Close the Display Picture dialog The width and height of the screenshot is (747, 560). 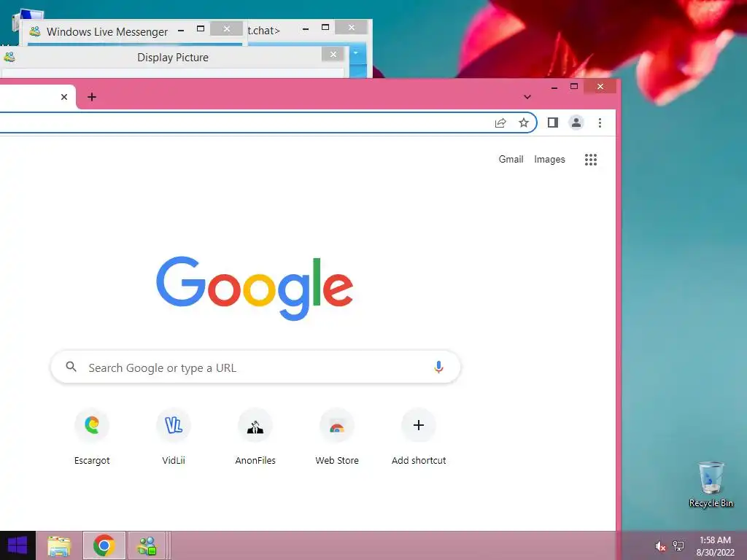coord(333,54)
